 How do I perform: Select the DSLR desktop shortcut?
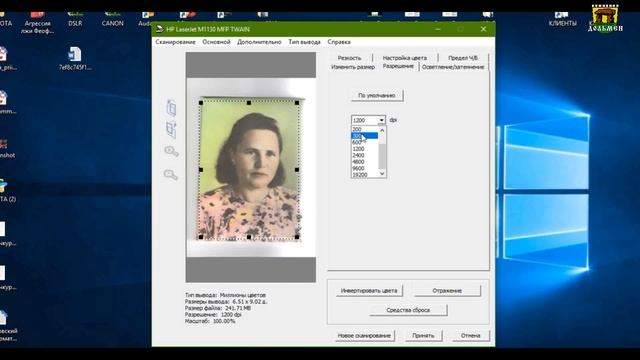(x=75, y=19)
